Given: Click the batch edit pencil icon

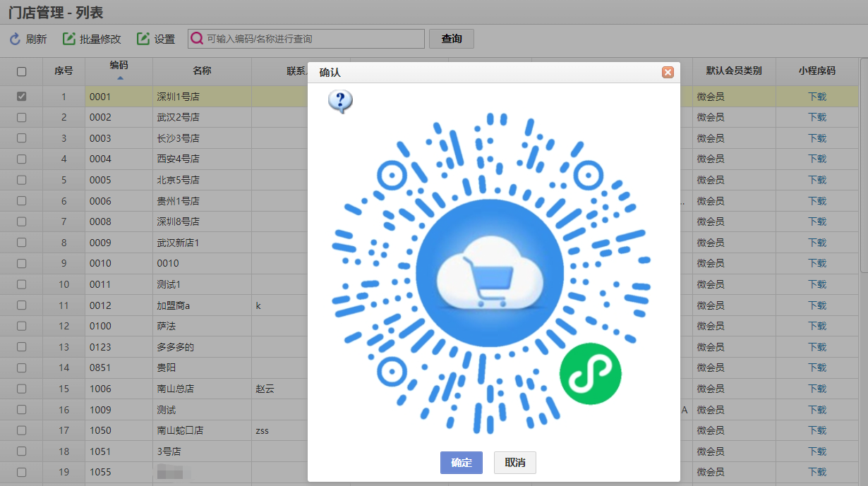Looking at the screenshot, I should 69,39.
